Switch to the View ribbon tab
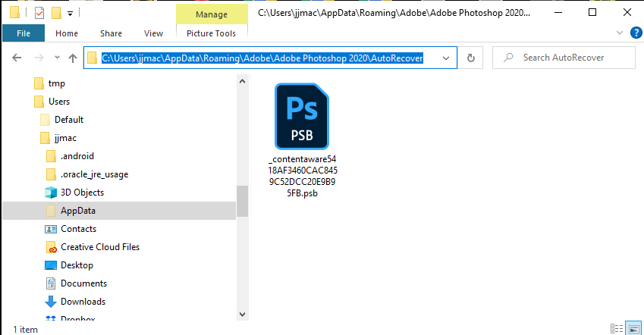Viewport: 644px width, 335px height. 153,33
